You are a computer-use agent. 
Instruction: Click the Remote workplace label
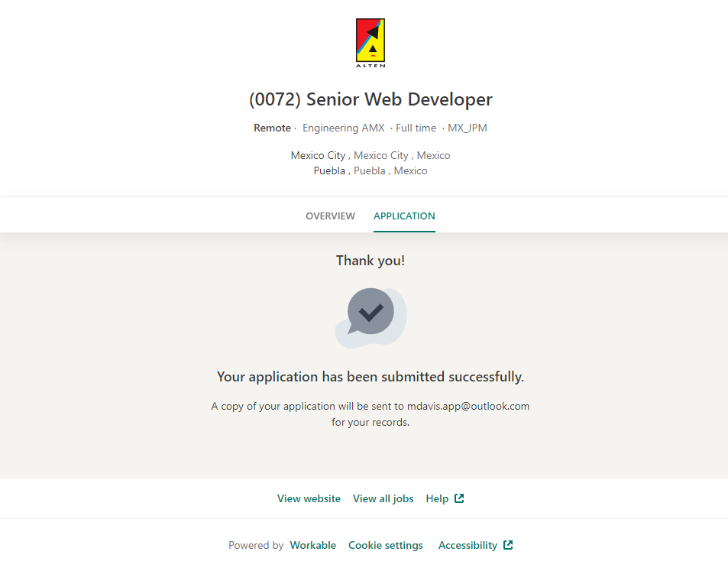click(x=272, y=128)
